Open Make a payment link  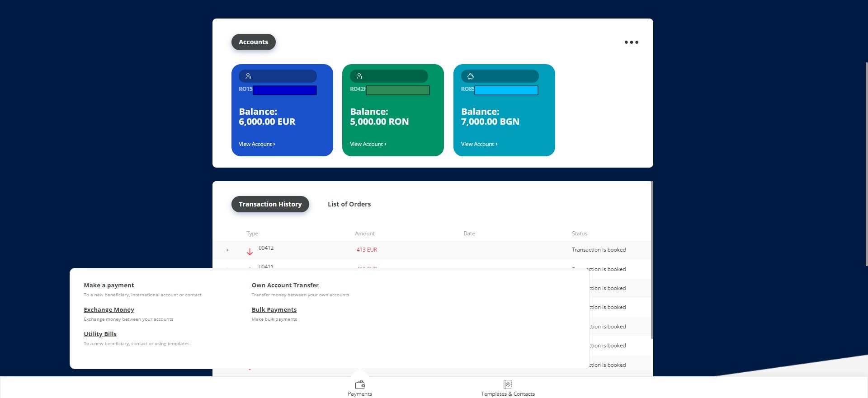(109, 286)
